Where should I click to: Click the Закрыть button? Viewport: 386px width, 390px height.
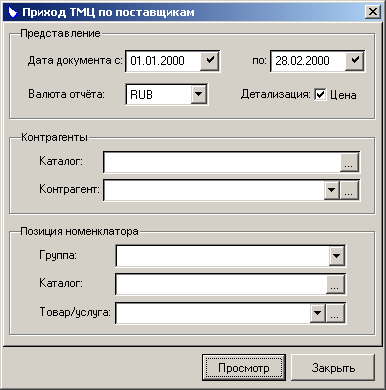333,367
